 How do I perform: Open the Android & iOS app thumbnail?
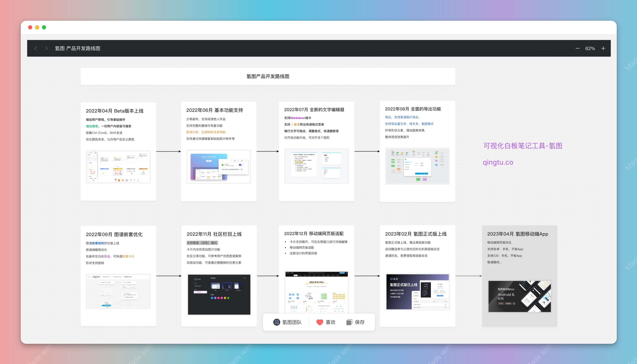click(520, 296)
